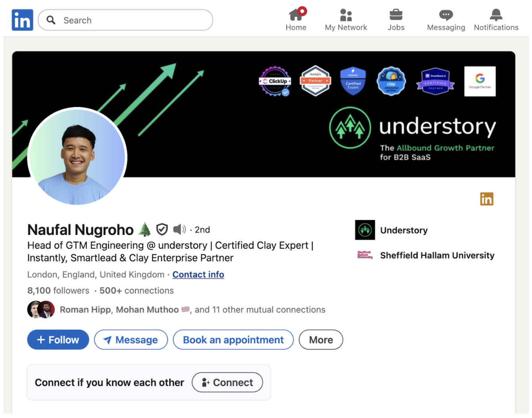Click the location text London, England
The height and width of the screenshot is (418, 532).
(x=96, y=275)
